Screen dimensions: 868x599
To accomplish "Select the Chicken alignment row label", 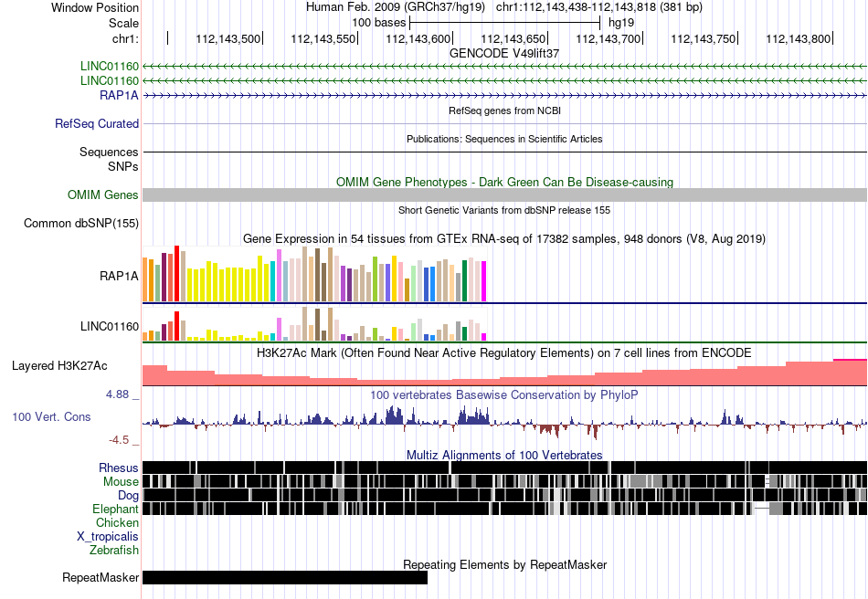I will [117, 522].
